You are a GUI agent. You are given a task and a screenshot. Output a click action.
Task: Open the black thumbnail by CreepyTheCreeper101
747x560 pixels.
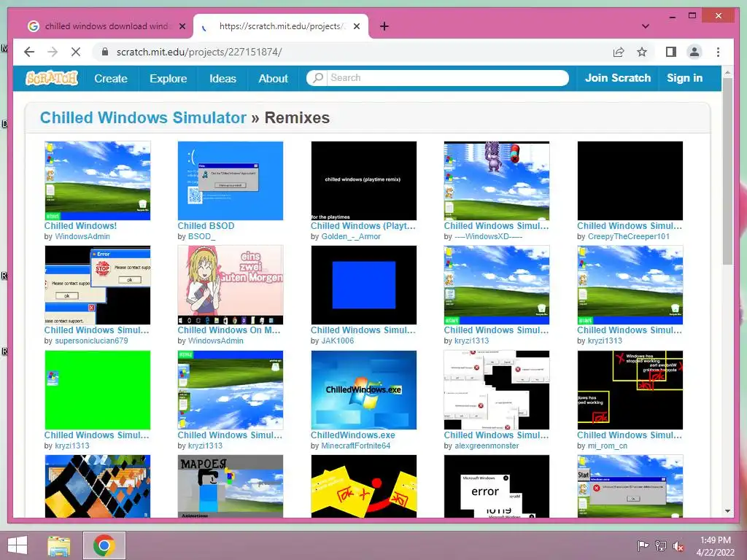[630, 181]
